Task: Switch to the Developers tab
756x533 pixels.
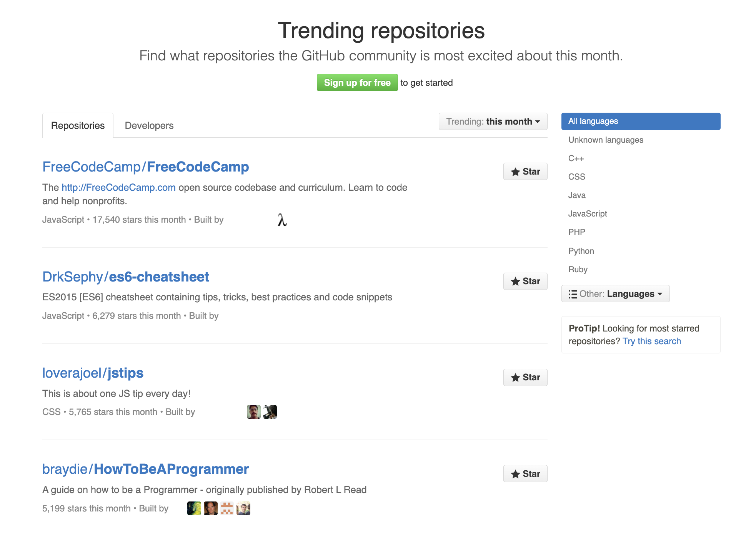Action: [149, 125]
